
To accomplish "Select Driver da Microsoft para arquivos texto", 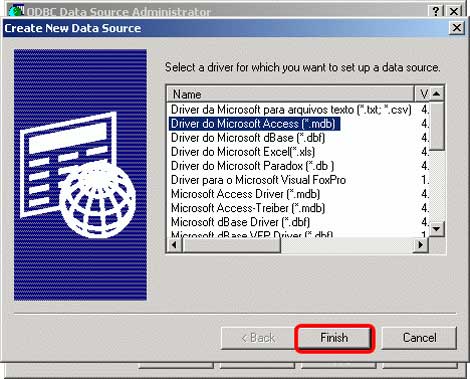I will [291, 110].
